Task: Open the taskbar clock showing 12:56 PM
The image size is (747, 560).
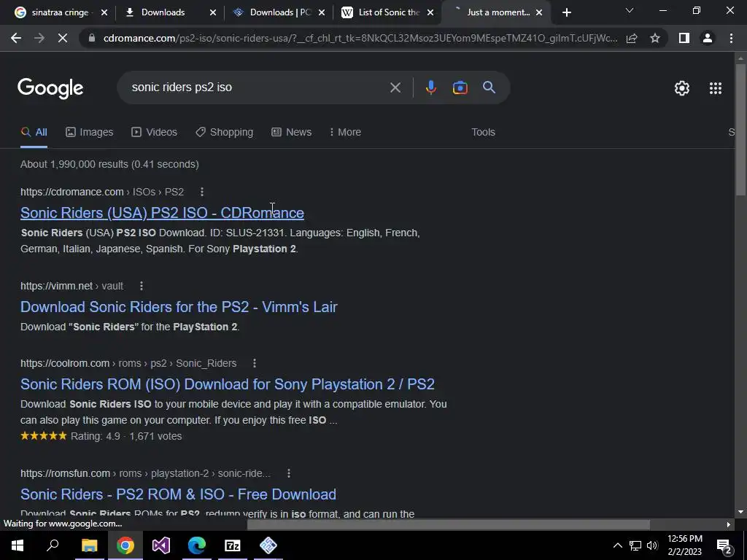Action: pos(684,545)
